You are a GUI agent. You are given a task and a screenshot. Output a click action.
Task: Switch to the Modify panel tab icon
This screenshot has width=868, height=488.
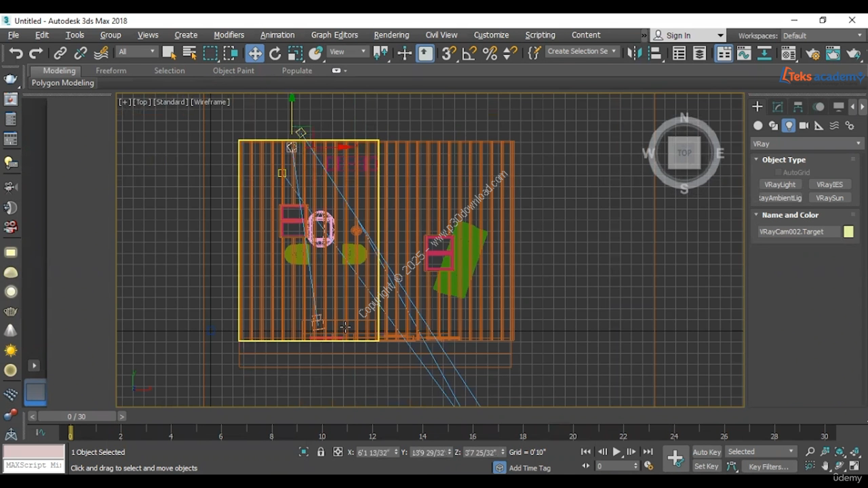778,107
